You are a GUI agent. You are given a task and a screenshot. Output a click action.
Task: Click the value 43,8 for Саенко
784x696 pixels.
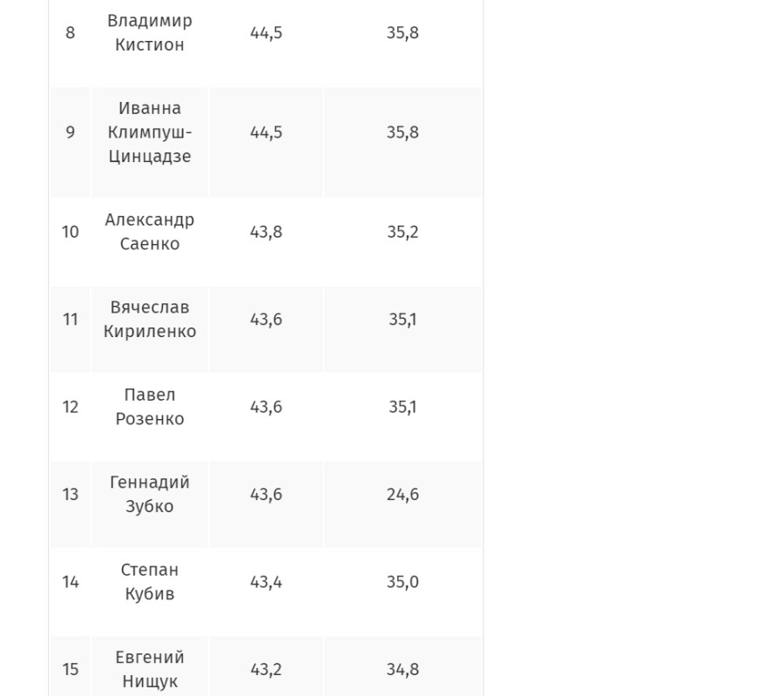pos(266,232)
